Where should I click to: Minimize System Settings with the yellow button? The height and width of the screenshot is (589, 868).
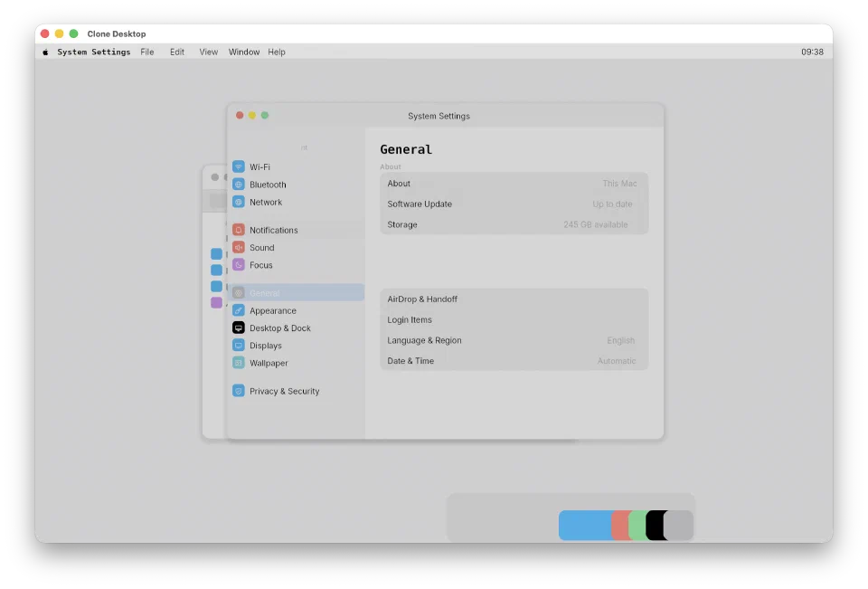(252, 115)
